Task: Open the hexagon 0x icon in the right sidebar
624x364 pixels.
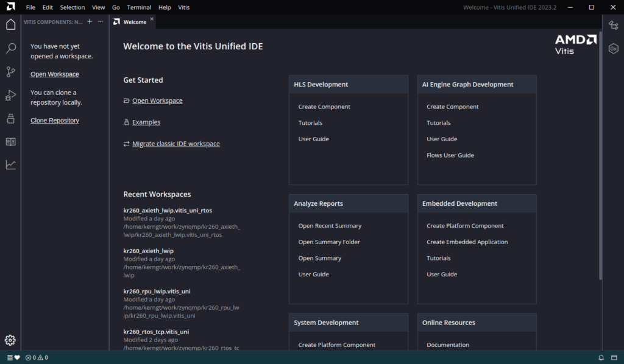Action: [x=613, y=49]
